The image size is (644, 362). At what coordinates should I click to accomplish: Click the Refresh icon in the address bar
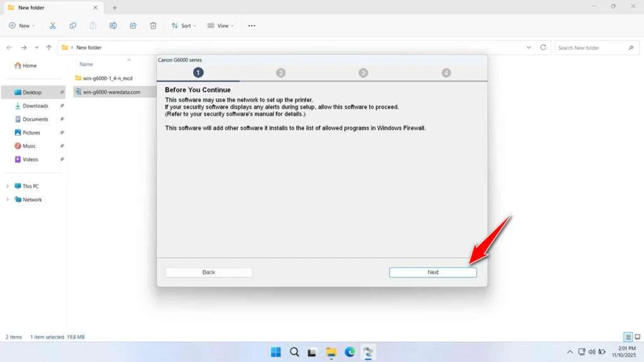point(542,47)
